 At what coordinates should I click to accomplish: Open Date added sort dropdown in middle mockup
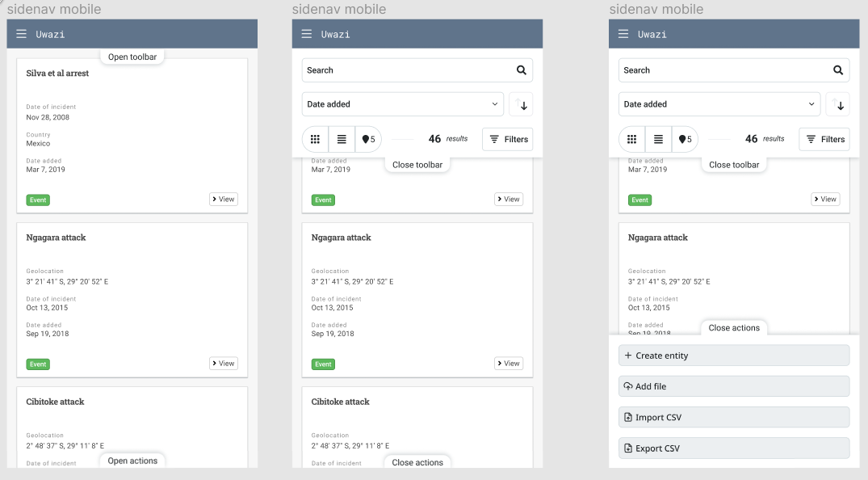[x=402, y=104]
